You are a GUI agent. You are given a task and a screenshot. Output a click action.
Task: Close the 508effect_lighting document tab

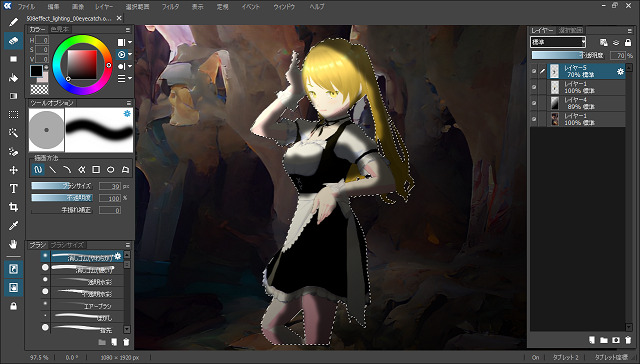119,18
